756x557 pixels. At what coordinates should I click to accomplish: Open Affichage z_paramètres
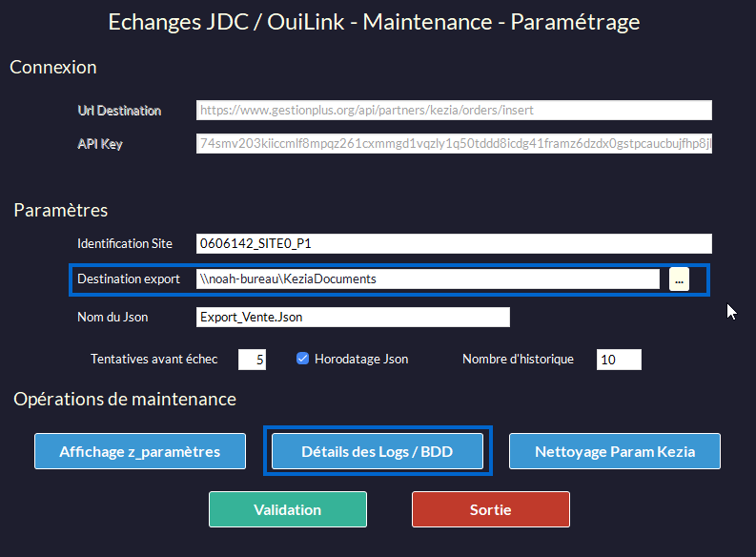(140, 451)
